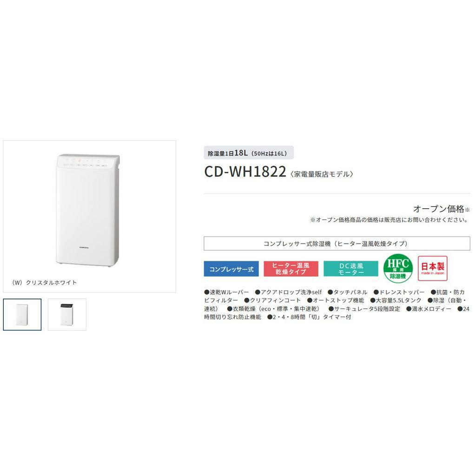Click the コンプレッサー式除湿機 type box
476x476 pixels.
(337, 244)
